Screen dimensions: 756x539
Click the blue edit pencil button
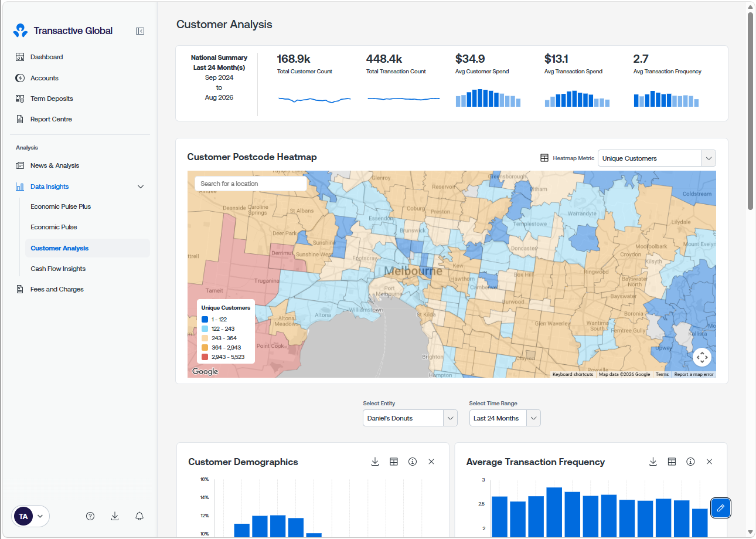[721, 508]
